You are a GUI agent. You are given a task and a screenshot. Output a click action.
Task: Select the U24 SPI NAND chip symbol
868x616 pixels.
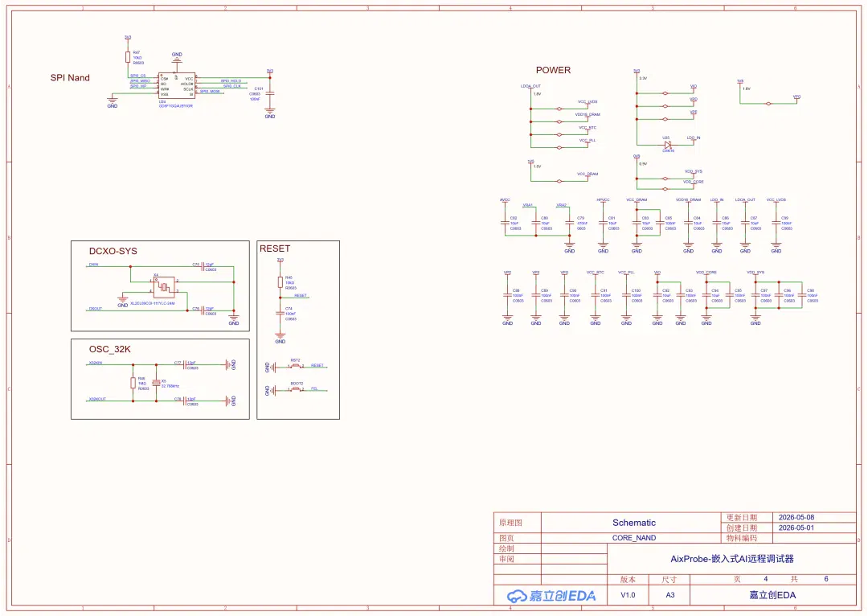(177, 86)
